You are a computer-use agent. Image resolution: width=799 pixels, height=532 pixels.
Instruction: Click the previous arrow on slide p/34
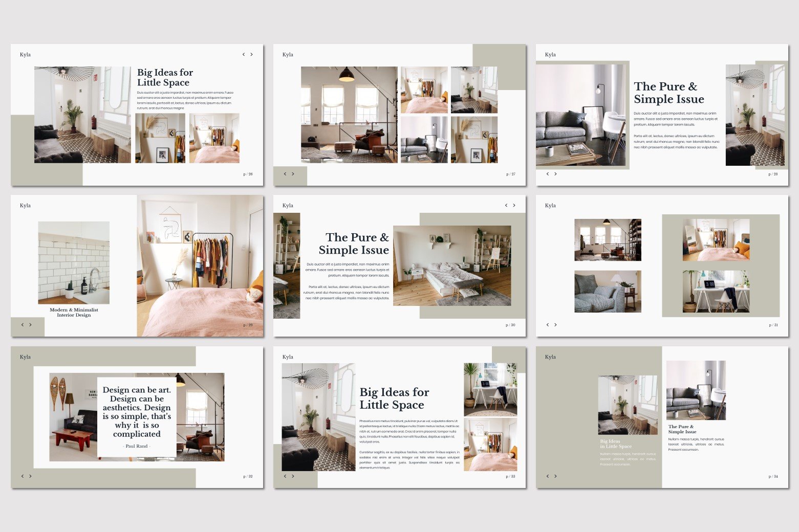pyautogui.click(x=548, y=476)
